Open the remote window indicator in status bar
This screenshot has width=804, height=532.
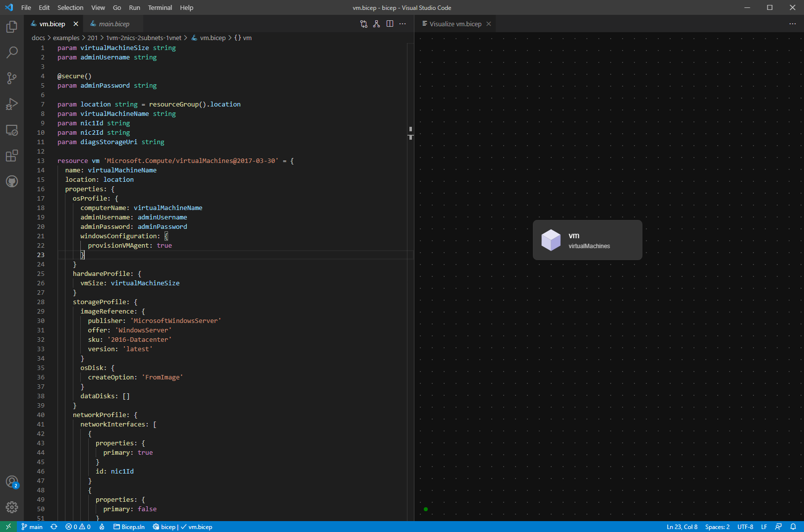coord(8,527)
